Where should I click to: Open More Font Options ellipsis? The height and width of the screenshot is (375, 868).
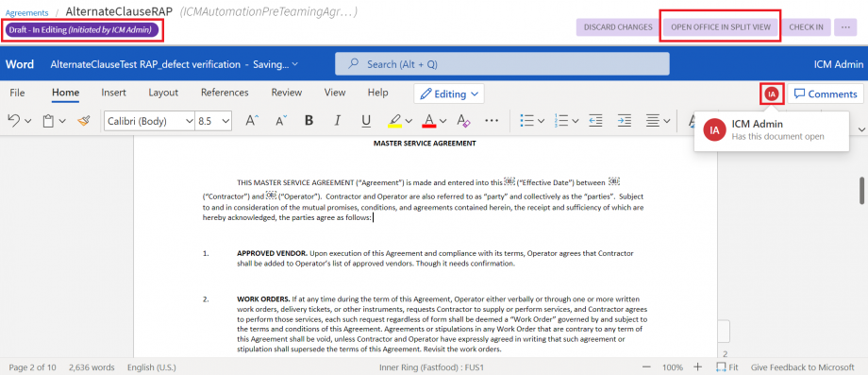click(492, 121)
